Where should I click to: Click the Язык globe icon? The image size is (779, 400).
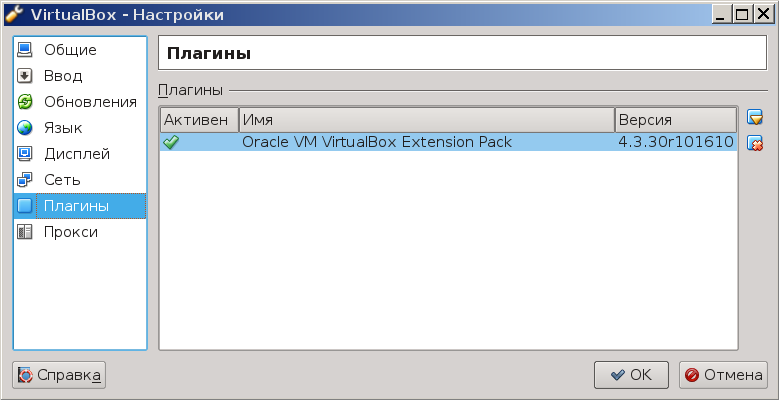pyautogui.click(x=24, y=128)
